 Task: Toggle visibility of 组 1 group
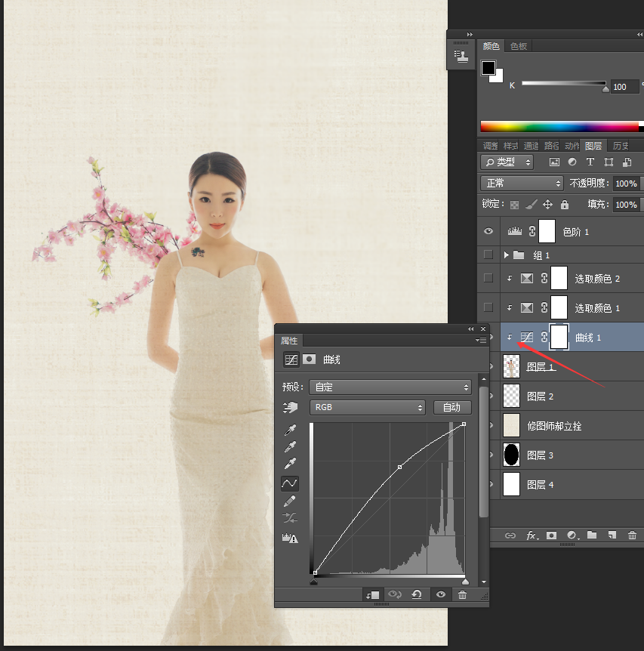[x=488, y=254]
